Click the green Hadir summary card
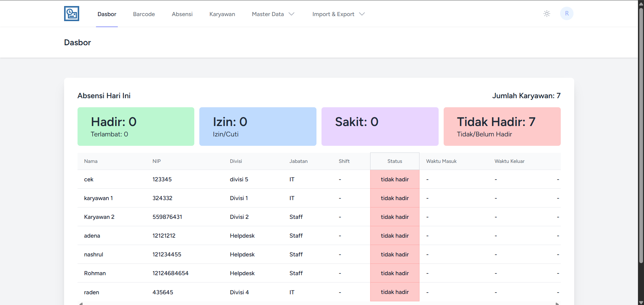644x305 pixels. tap(136, 126)
